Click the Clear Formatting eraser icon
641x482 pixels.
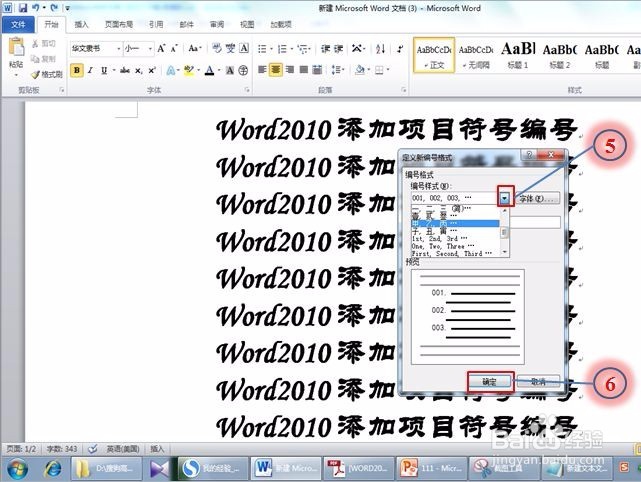point(216,49)
